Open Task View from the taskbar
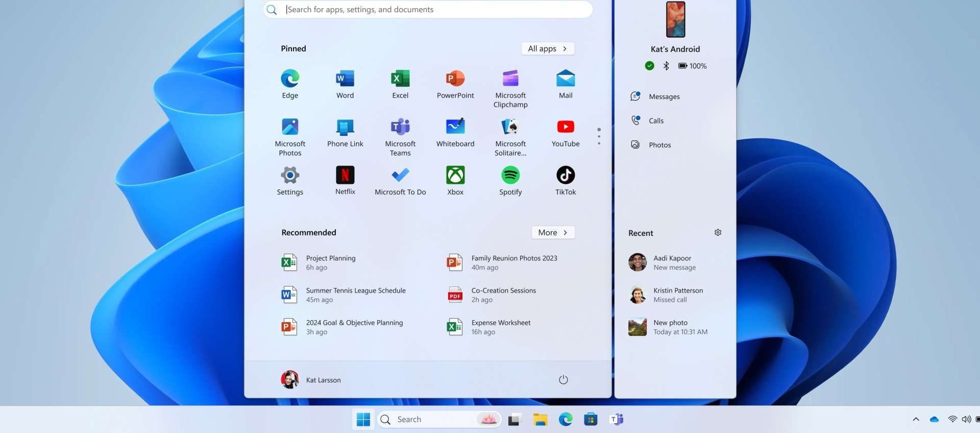980x433 pixels. tap(514, 419)
